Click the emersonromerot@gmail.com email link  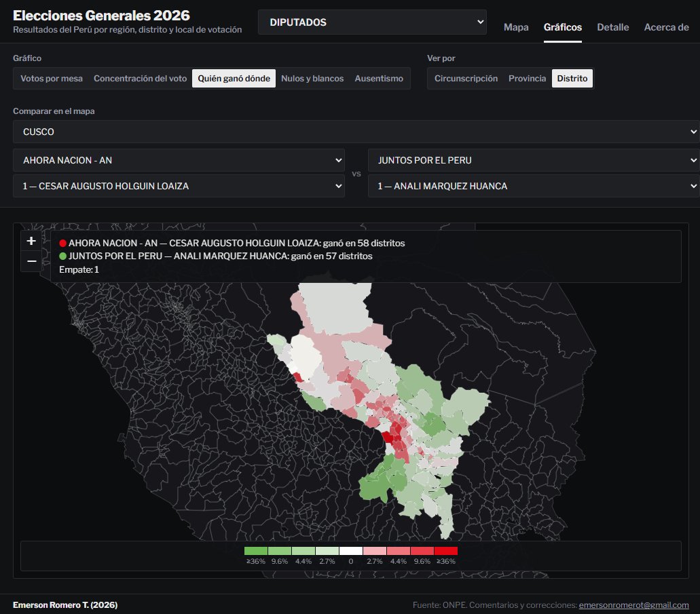[634, 605]
